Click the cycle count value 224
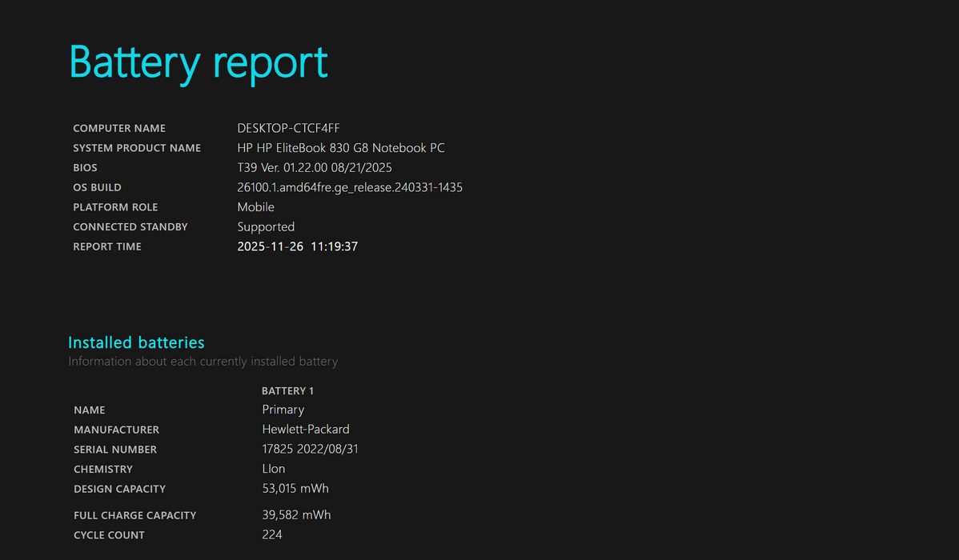This screenshot has height=560, width=959. point(271,534)
